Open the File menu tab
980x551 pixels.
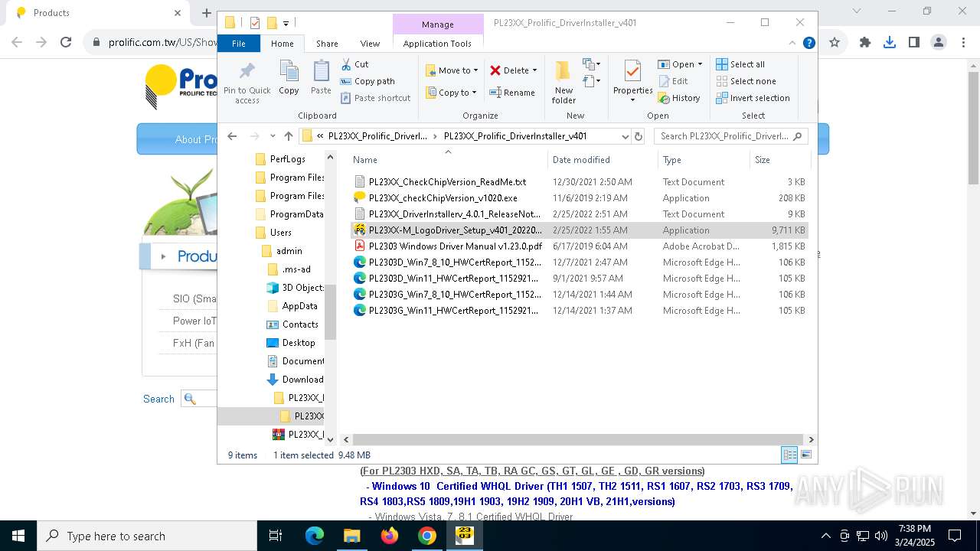click(239, 44)
